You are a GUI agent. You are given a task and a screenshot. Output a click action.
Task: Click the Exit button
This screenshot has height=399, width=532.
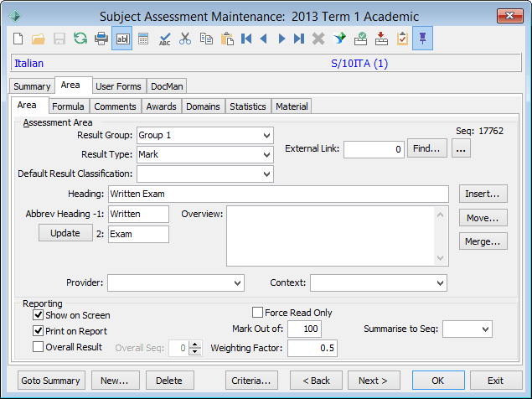coord(496,381)
